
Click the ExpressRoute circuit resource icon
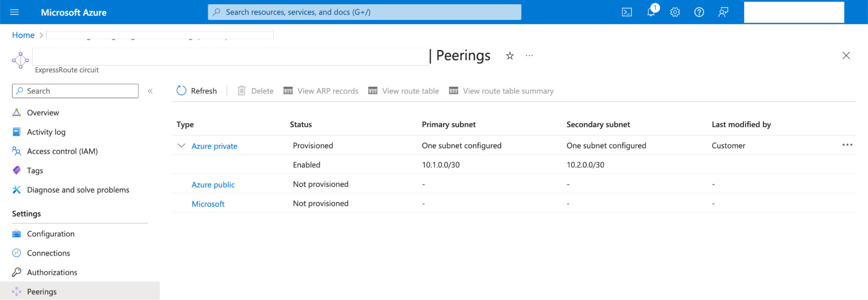coord(20,60)
